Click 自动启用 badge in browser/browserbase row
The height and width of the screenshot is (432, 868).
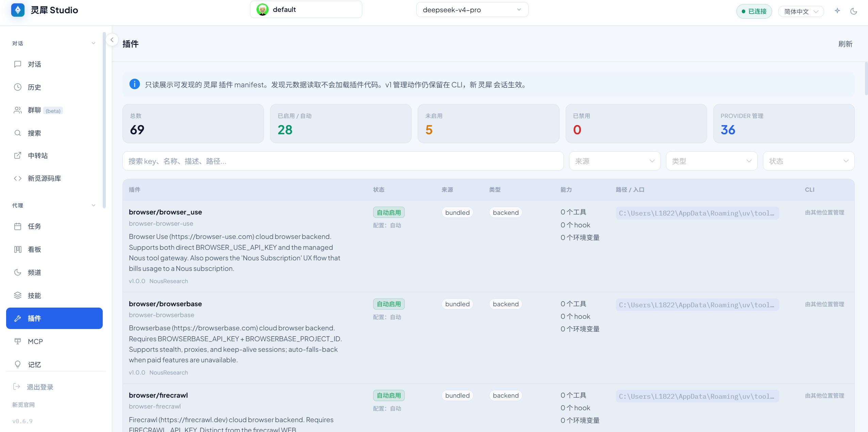pos(389,304)
